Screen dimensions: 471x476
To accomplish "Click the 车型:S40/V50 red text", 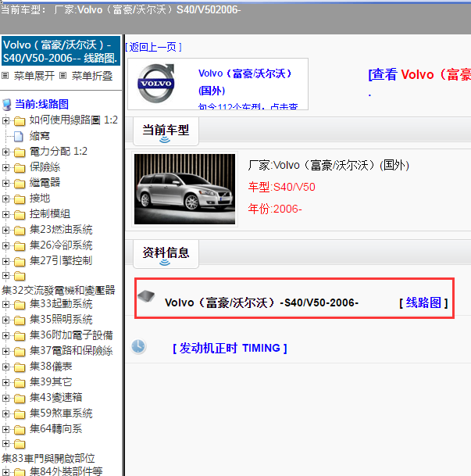I will tap(281, 187).
